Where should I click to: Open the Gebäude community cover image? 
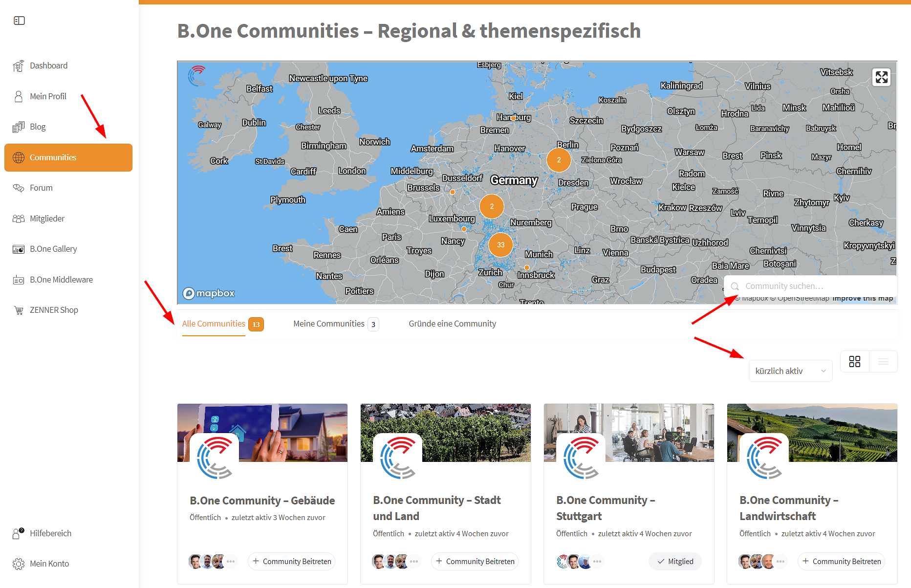262,433
